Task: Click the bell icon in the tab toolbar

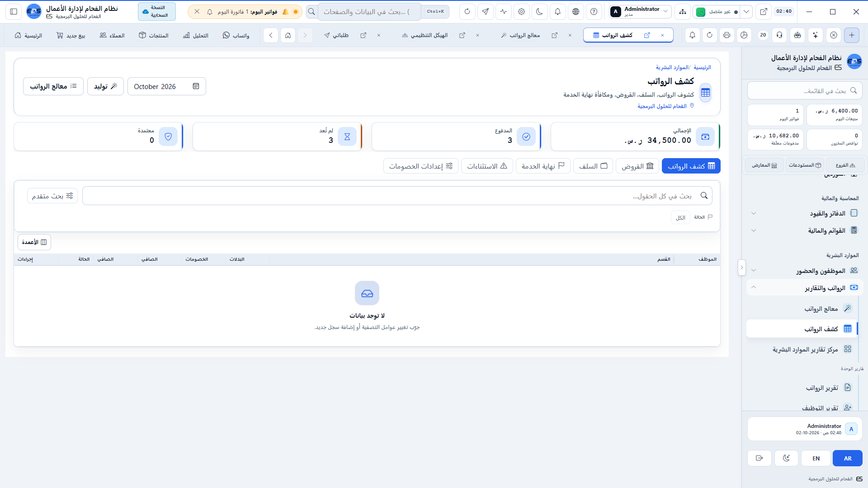Action: [692, 35]
